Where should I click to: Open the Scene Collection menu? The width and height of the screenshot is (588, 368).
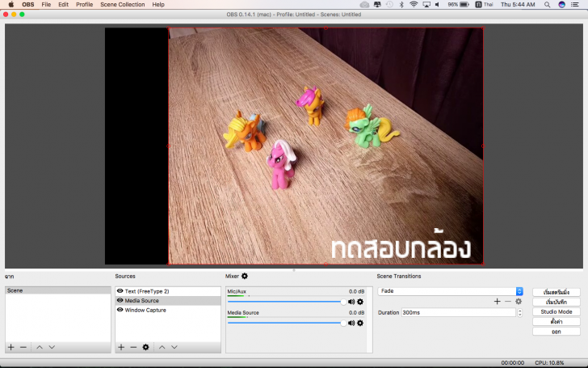(x=123, y=5)
